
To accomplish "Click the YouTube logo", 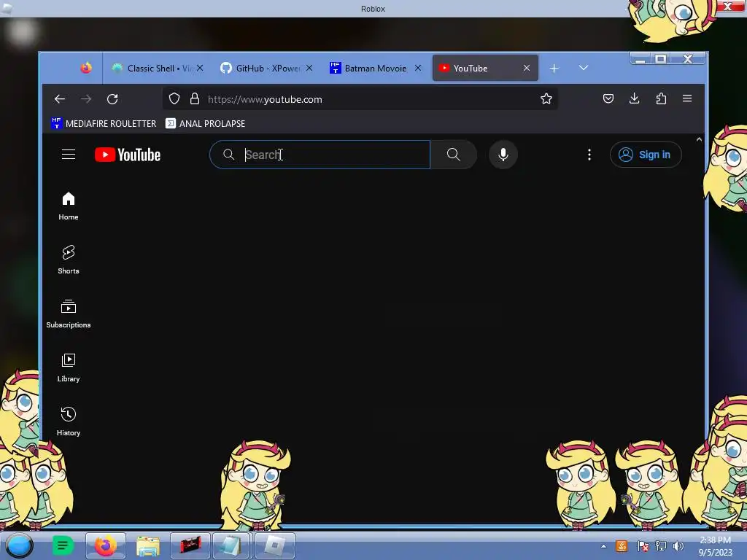I will click(x=128, y=155).
